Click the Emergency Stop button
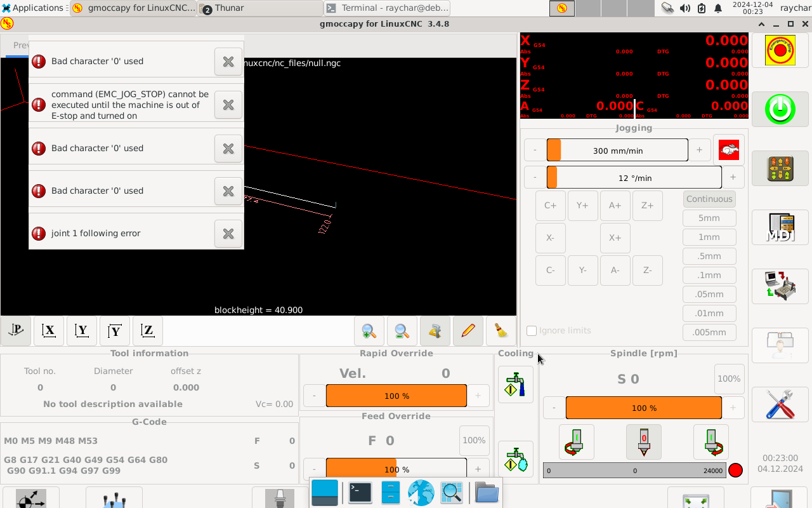The height and width of the screenshot is (508, 812). point(780,51)
